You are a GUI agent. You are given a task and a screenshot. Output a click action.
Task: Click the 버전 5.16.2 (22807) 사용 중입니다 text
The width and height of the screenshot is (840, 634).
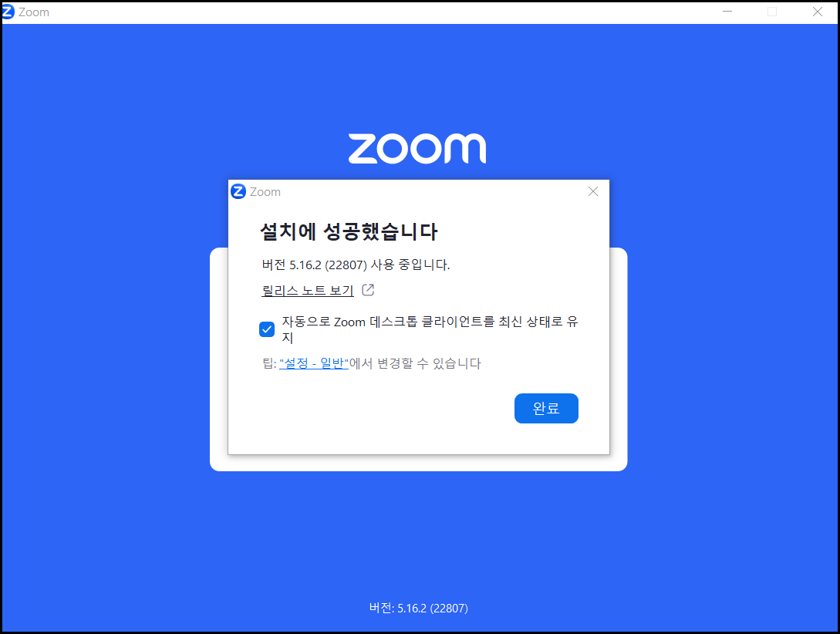pos(356,265)
